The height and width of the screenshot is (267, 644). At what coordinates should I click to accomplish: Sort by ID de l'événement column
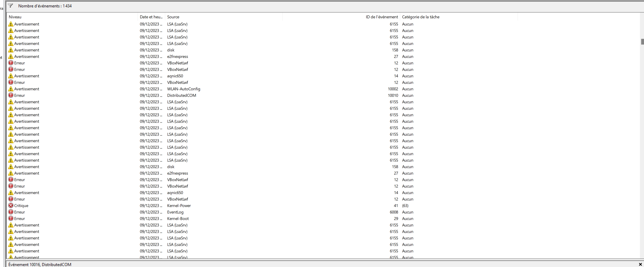point(382,17)
